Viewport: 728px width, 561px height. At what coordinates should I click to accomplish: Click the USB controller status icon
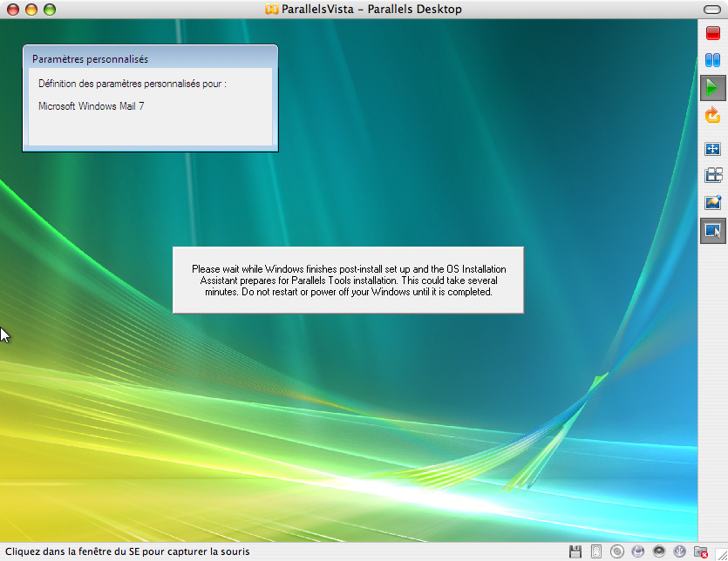coord(680,551)
